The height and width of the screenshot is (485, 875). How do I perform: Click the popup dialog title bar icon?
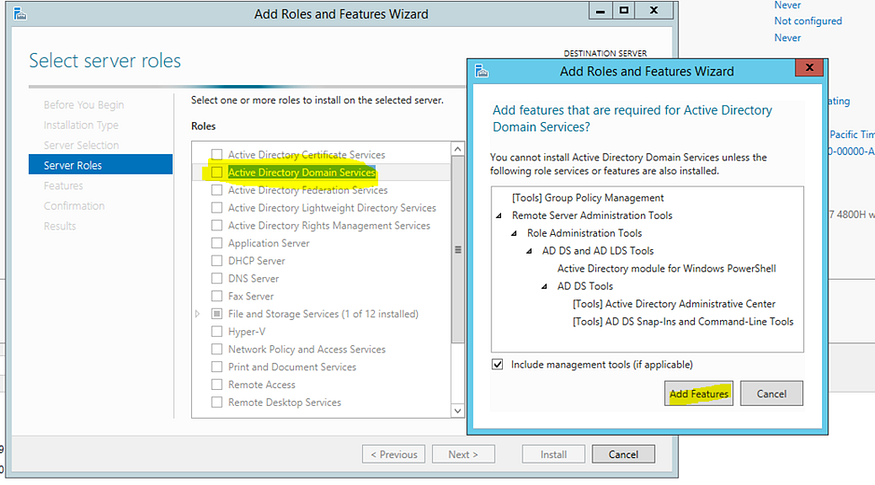pyautogui.click(x=482, y=71)
